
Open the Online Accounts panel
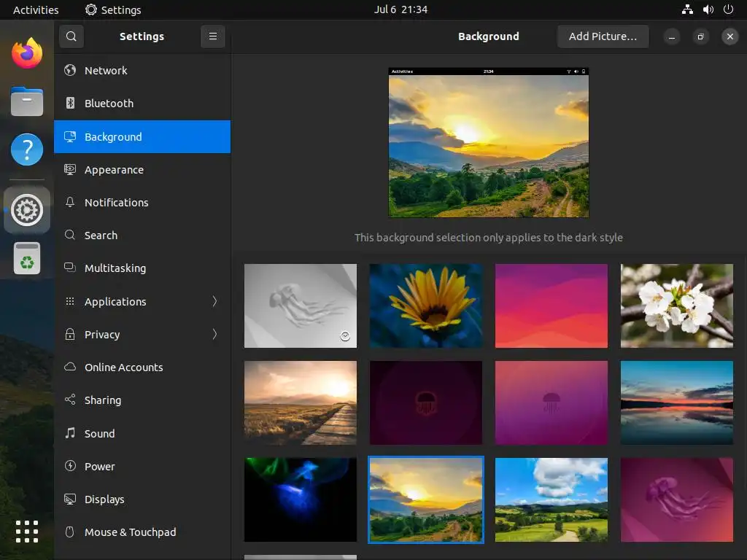[142, 367]
